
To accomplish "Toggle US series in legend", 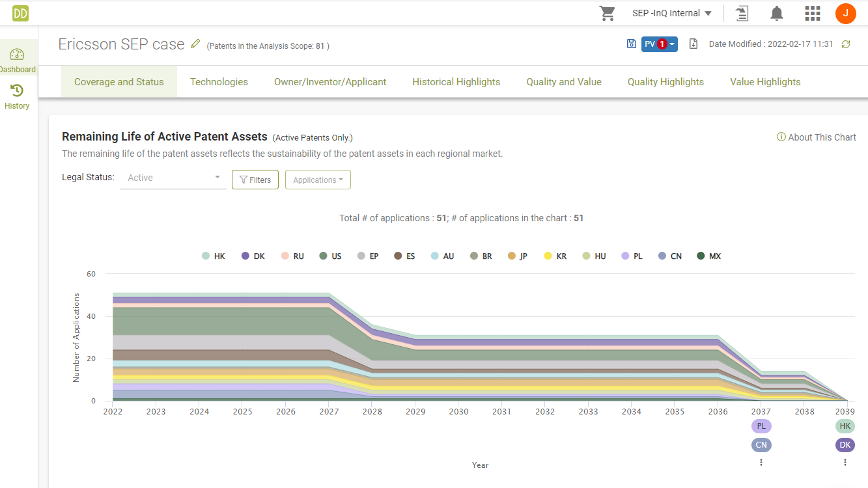I will 331,256.
